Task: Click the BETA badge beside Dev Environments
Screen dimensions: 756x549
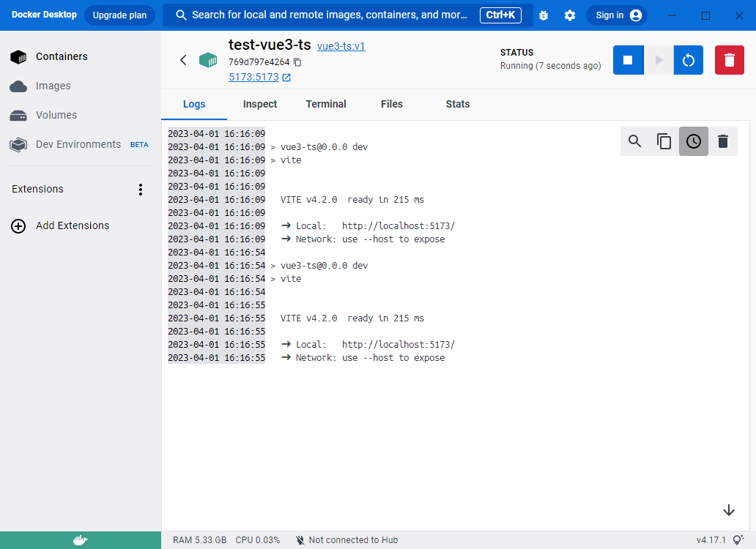Action: [x=139, y=145]
